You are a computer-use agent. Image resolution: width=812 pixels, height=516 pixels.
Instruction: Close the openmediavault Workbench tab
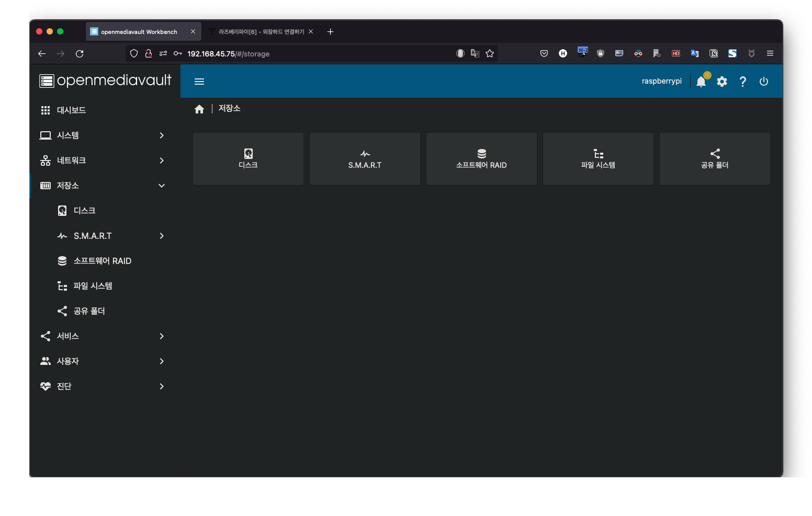pos(193,31)
